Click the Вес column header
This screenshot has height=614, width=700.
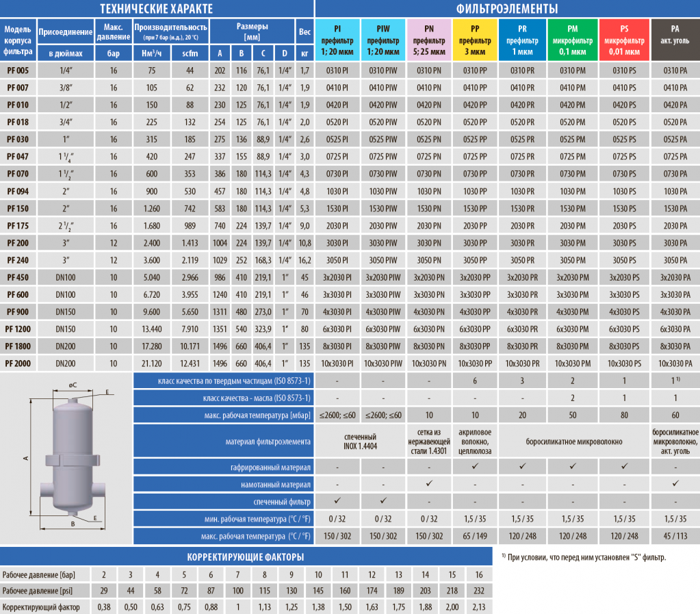tap(304, 31)
